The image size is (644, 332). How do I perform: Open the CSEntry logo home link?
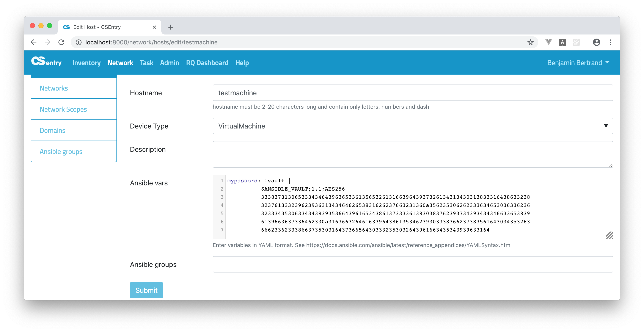point(47,63)
